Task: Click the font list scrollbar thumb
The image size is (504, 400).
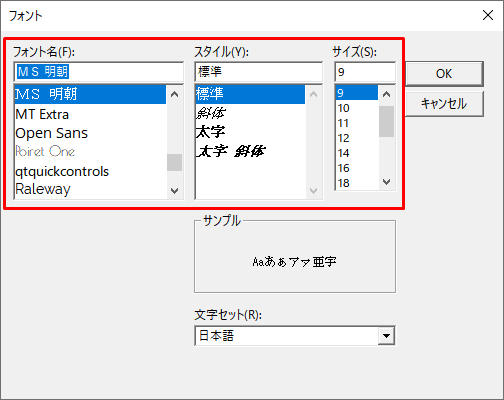Action: 174,162
